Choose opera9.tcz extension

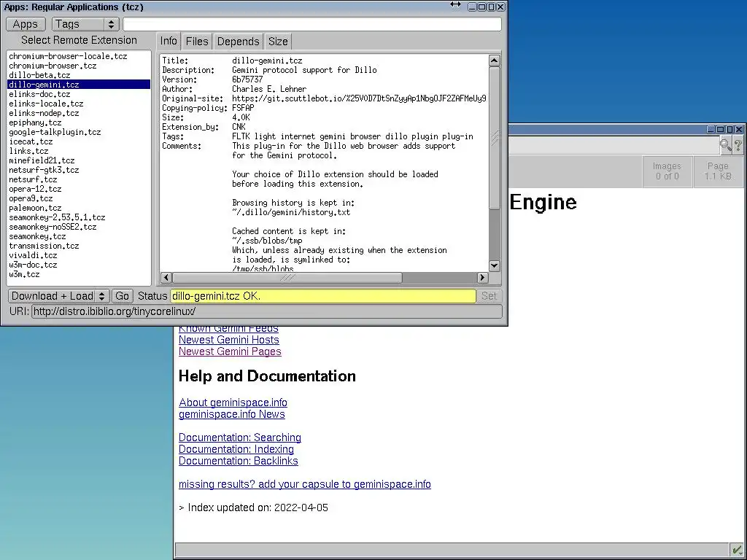[79, 198]
